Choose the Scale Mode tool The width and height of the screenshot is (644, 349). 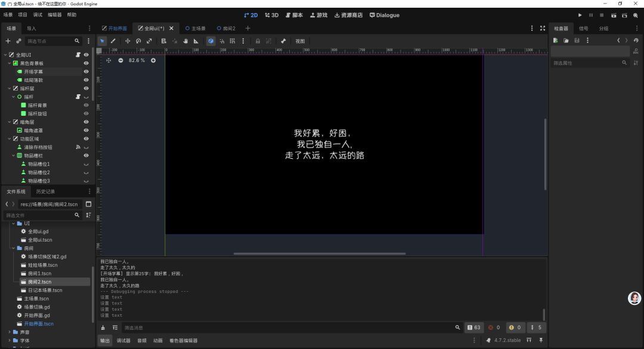click(149, 41)
